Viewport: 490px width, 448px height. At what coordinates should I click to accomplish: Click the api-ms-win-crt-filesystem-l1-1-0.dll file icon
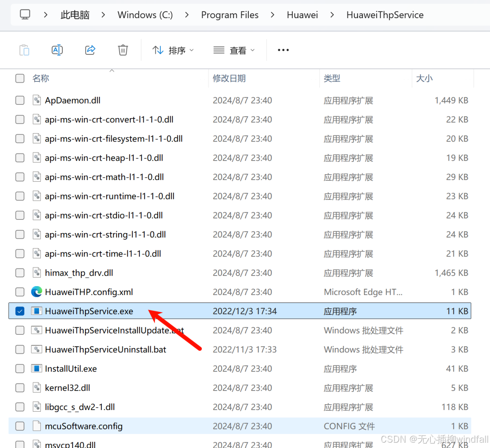(37, 138)
